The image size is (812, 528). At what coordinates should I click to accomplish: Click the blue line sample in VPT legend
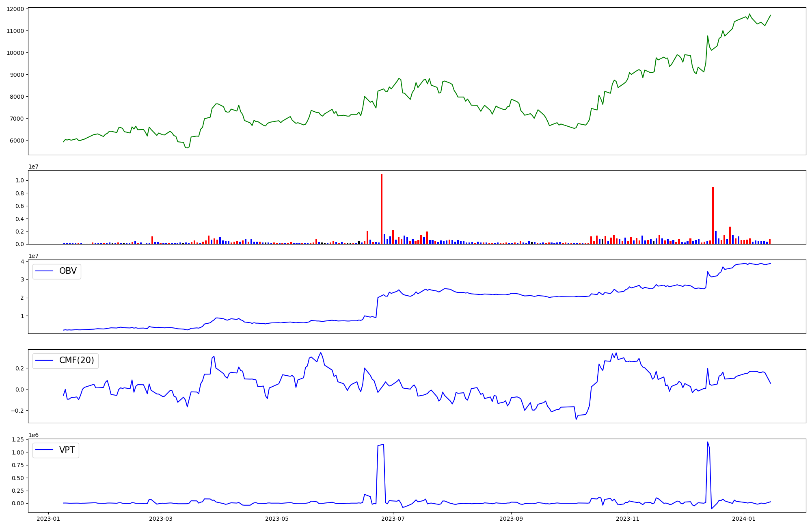coord(45,450)
